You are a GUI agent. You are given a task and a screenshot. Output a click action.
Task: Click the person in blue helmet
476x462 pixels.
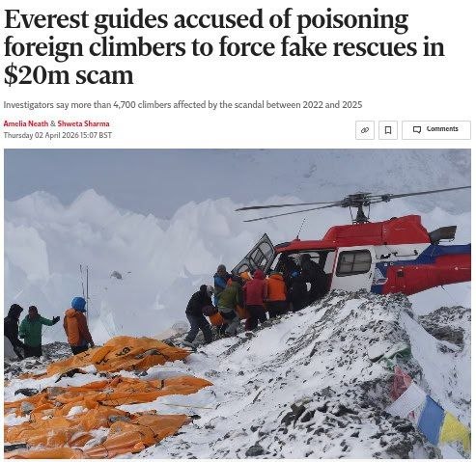pos(78,325)
